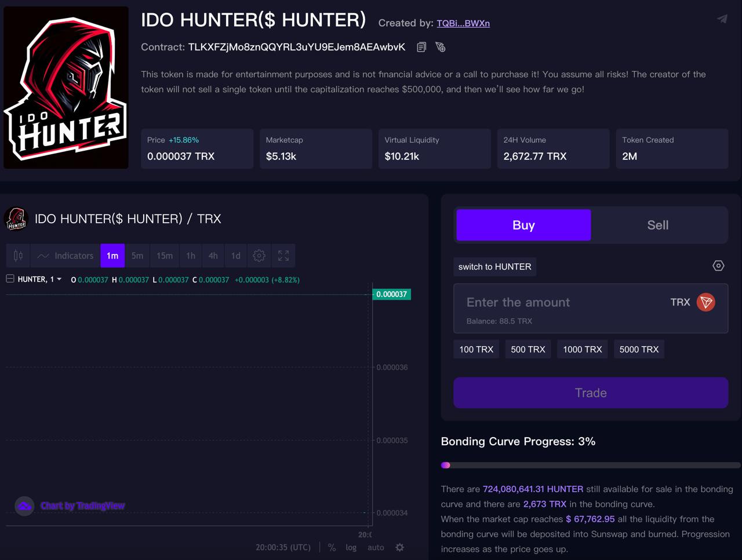
Task: Click the gear icon at chart bottom
Action: click(399, 547)
